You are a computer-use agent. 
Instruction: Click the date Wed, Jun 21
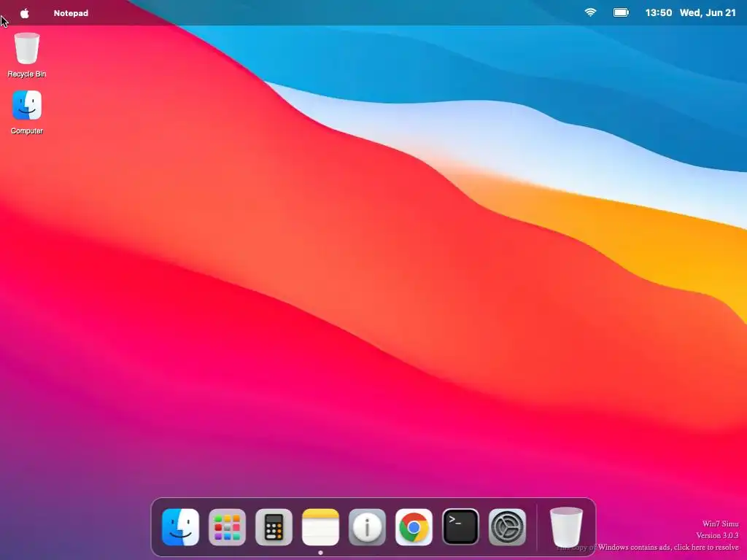(708, 13)
